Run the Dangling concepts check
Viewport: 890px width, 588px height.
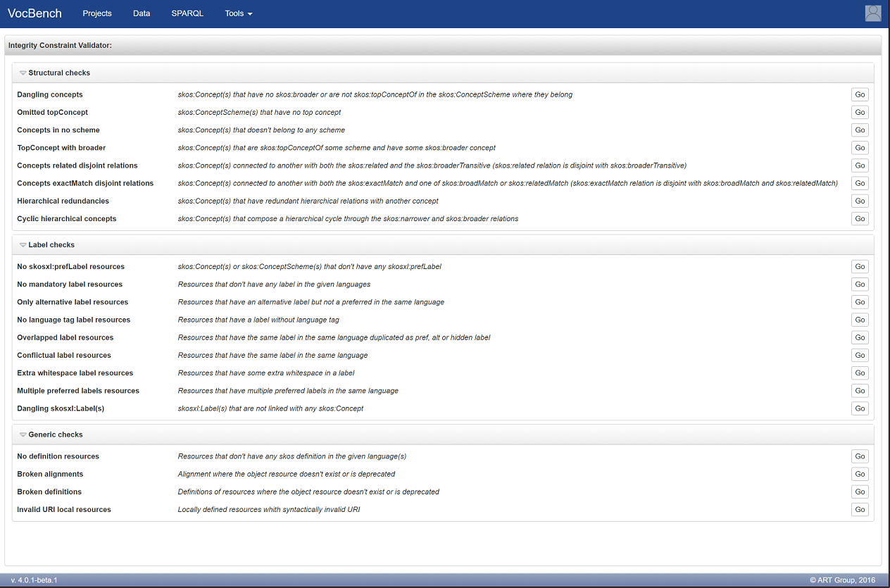click(860, 94)
